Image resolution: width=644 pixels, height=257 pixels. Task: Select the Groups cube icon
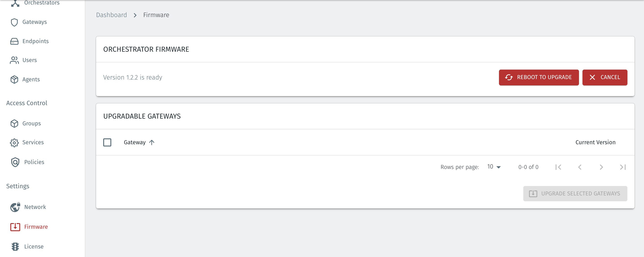tap(14, 123)
